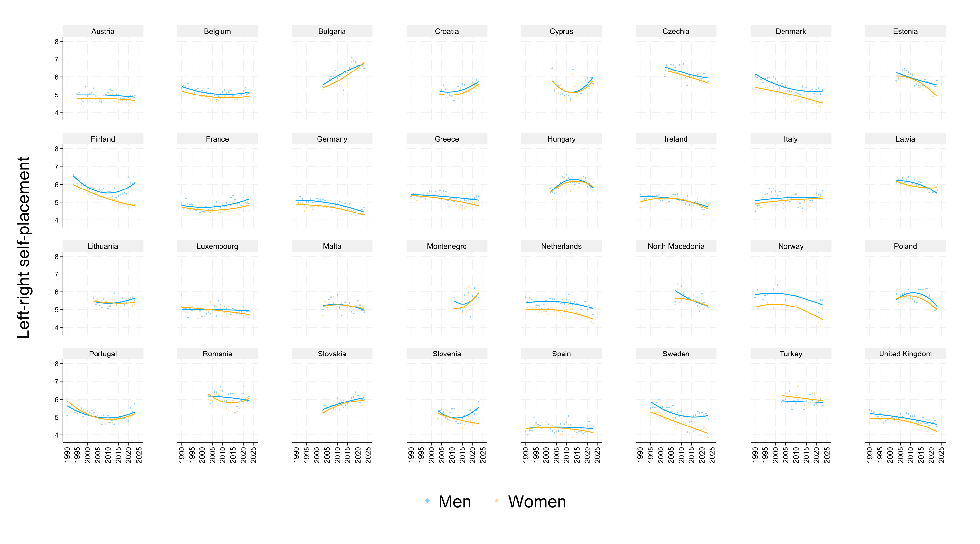
Task: Click the Spain facet title
Action: coord(562,354)
